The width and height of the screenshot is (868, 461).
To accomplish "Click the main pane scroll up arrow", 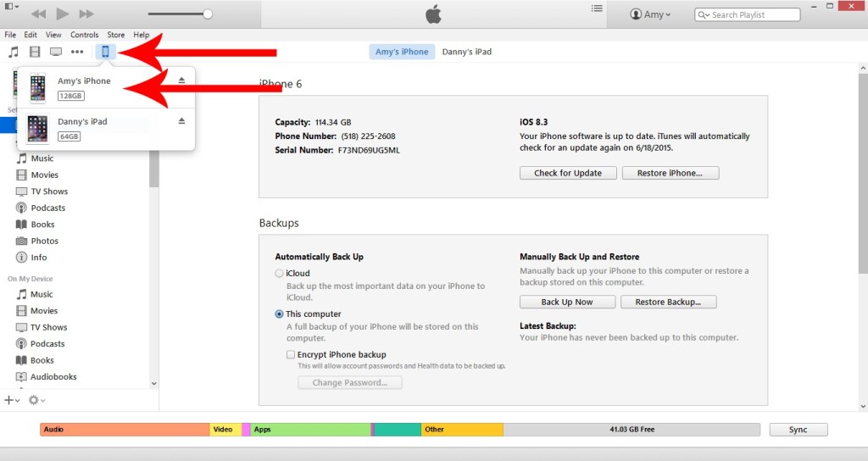I will click(x=862, y=69).
